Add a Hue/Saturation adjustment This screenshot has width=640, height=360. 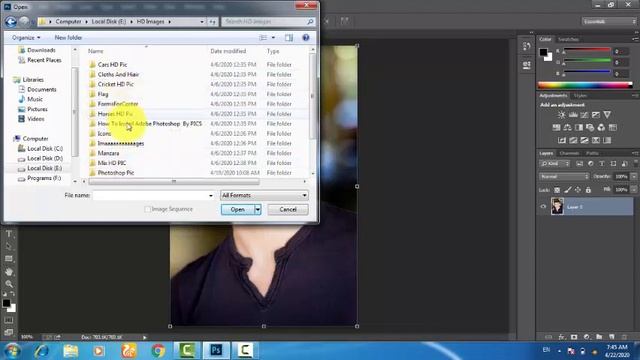(x=556, y=127)
